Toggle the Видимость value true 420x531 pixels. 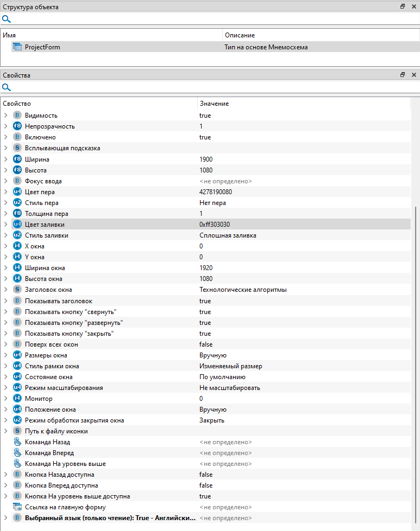tap(205, 116)
